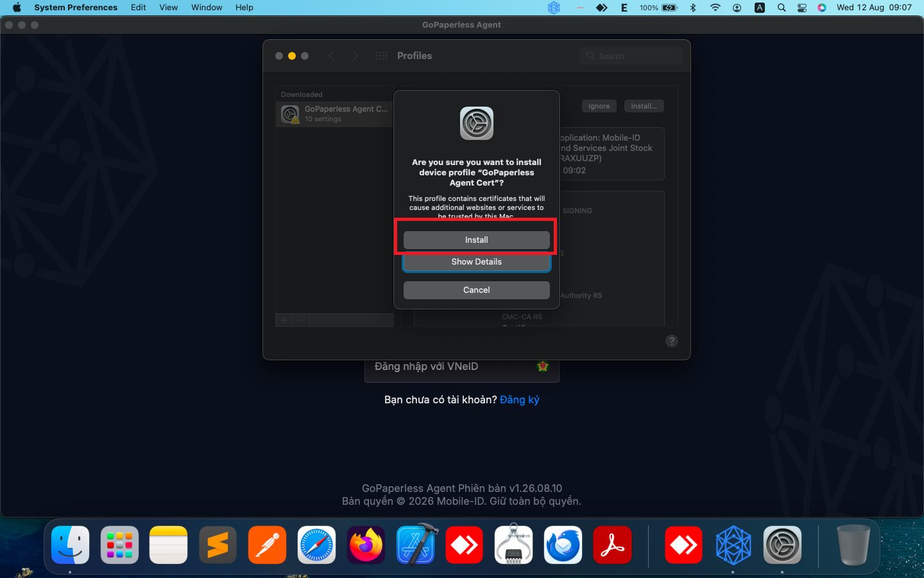Open System Information chip icon in Dock
924x578 pixels.
513,545
